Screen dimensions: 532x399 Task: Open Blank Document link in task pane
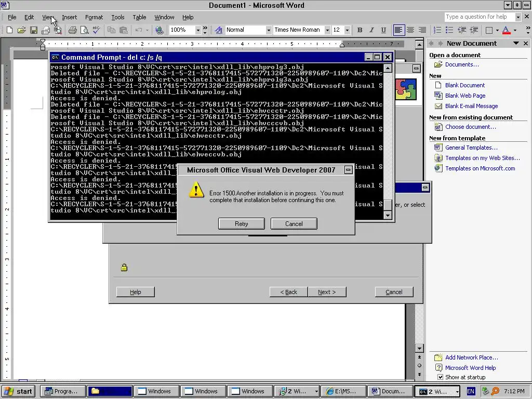point(465,85)
